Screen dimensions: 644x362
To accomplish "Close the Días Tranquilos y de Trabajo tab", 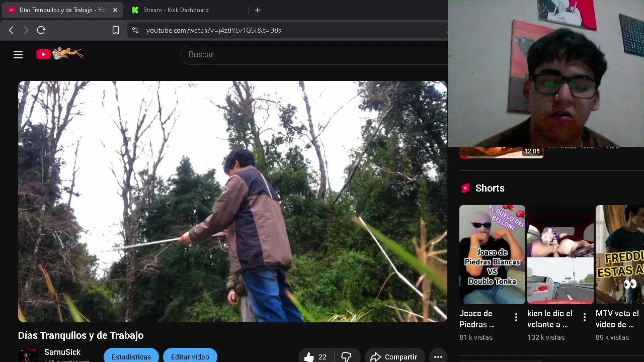I will pyautogui.click(x=115, y=10).
